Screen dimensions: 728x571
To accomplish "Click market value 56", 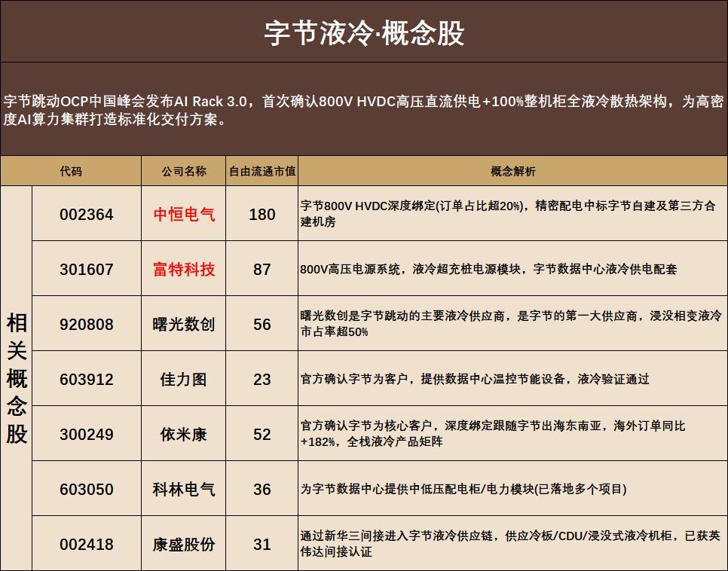I will pos(262,324).
